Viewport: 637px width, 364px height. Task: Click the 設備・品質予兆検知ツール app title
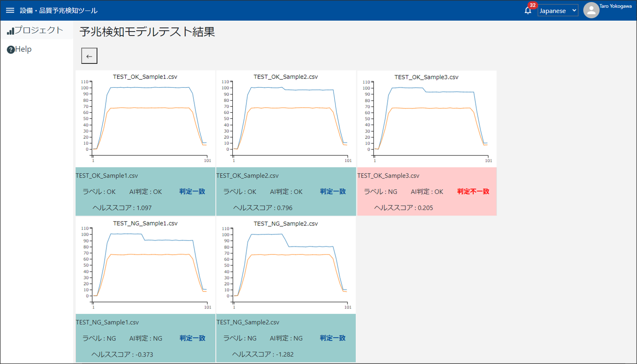coord(59,10)
